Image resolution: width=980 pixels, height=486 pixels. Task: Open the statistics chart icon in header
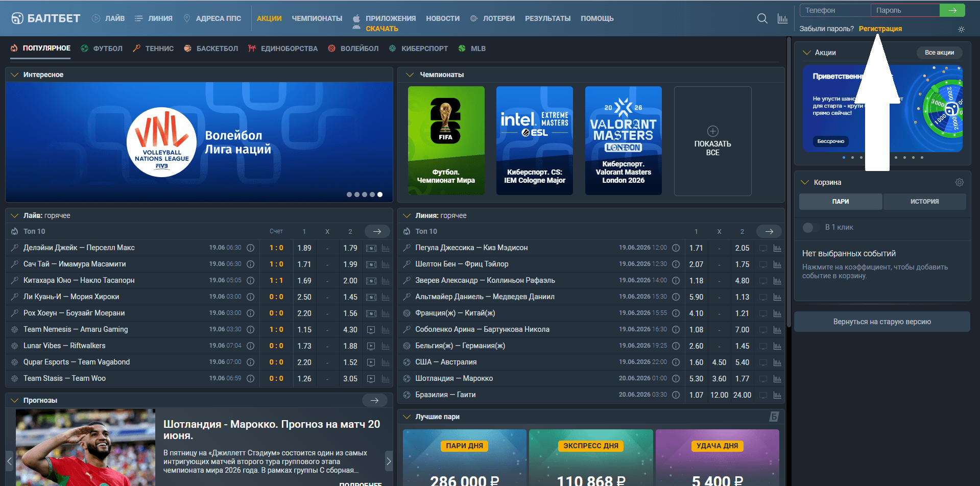click(782, 18)
